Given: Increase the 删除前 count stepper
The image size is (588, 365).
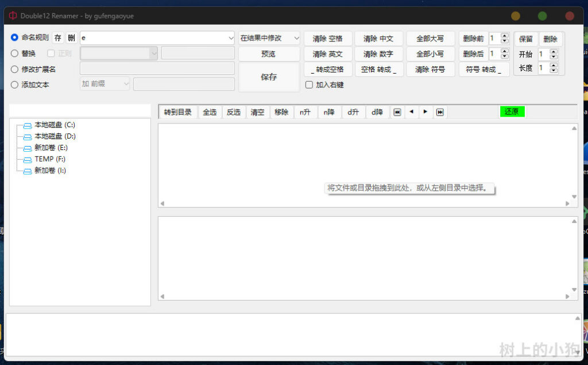Looking at the screenshot, I should coord(505,36).
